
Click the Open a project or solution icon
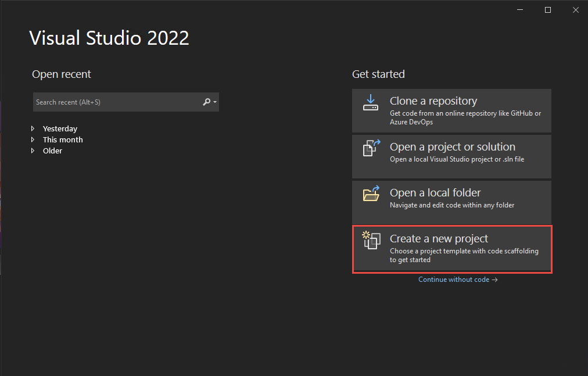pos(371,148)
